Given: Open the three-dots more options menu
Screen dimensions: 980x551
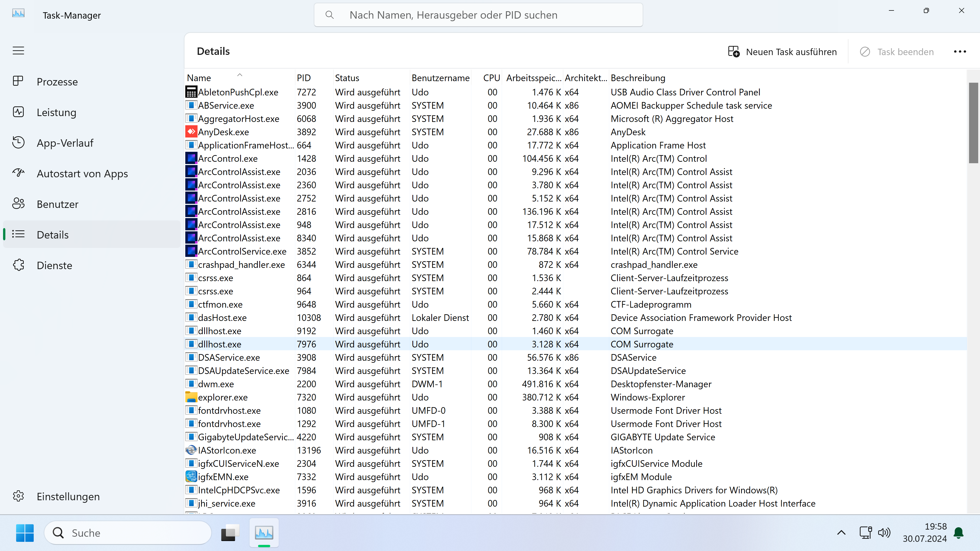Looking at the screenshot, I should 960,52.
